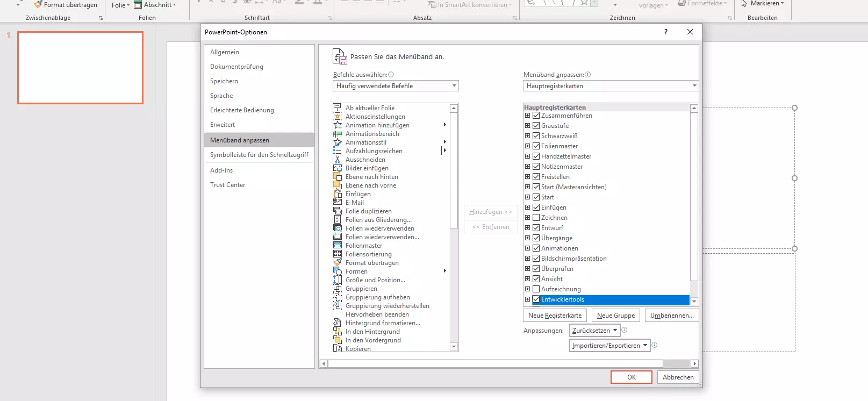Viewport: 868px width, 401px height.
Task: Click Format übertragen in the ribbon
Action: pos(66,4)
